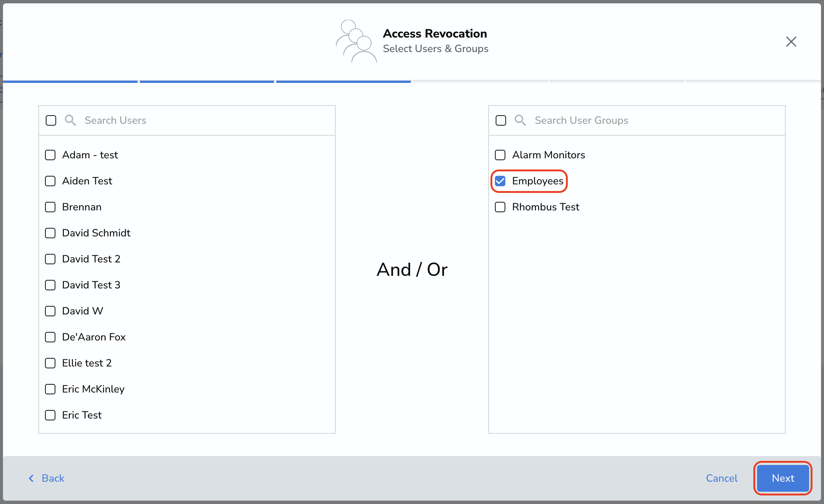
Task: Enable the Rhombus Test group checkbox
Action: click(x=500, y=207)
